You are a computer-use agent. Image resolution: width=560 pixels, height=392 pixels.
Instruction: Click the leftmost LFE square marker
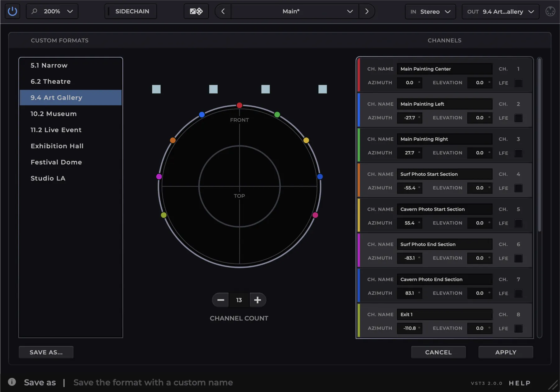point(156,89)
